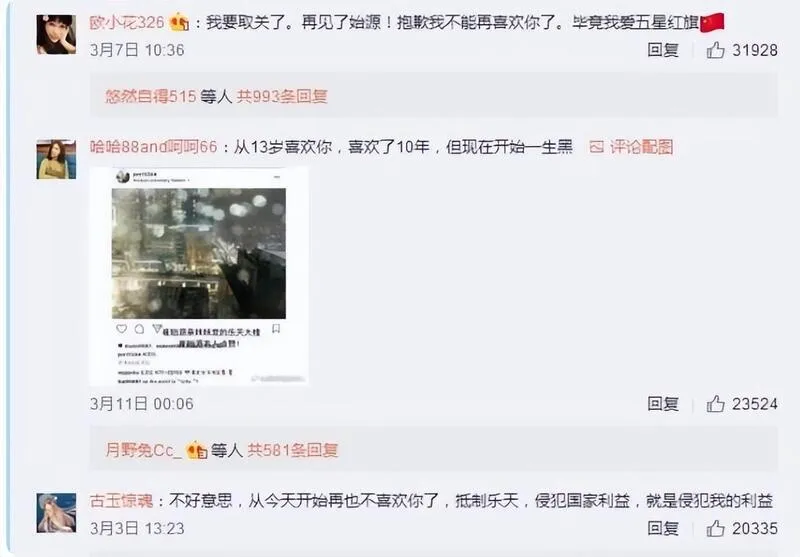Click the badge icon next to 欧小花326
This screenshot has width=800, height=557.
pos(179,22)
